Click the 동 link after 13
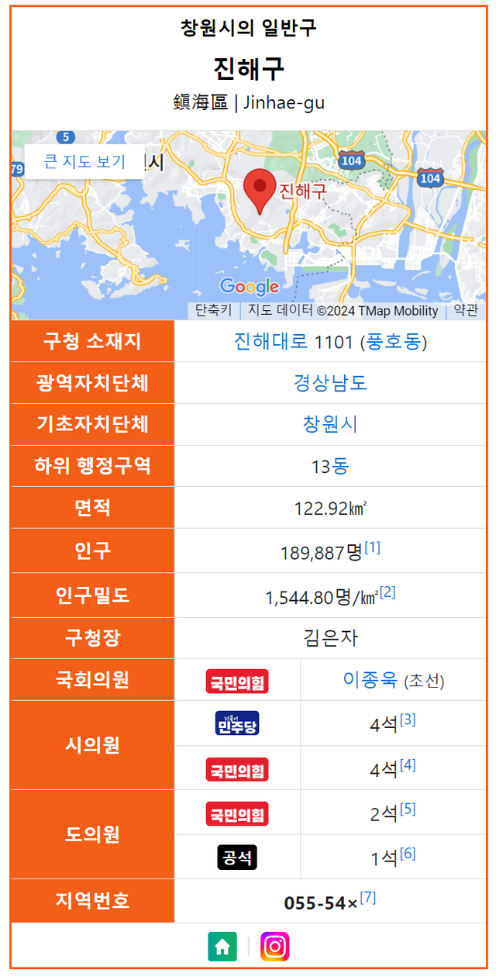496x980 pixels. (x=341, y=467)
